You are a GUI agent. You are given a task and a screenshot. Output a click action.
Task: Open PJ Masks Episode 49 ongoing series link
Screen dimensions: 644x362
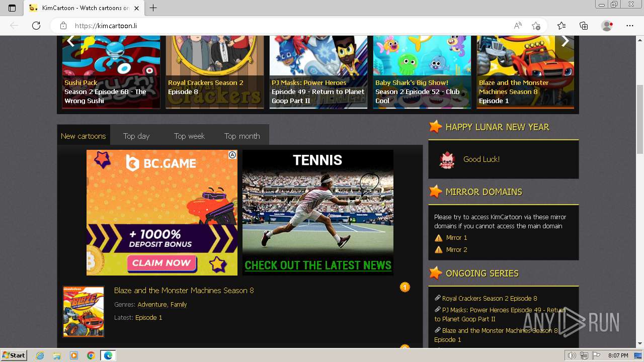coord(500,314)
